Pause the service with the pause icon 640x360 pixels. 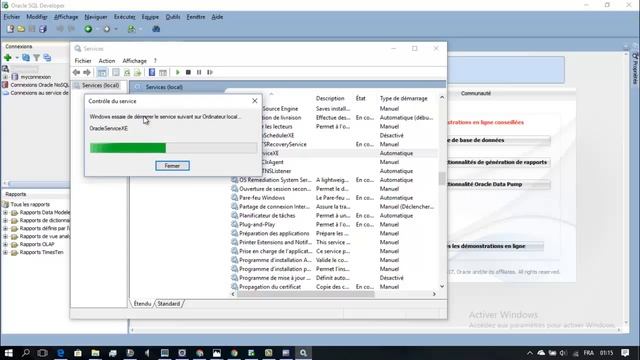[x=199, y=72]
